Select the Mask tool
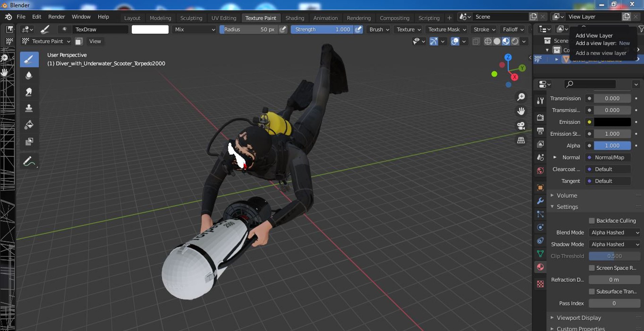The height and width of the screenshot is (331, 644). point(29,141)
